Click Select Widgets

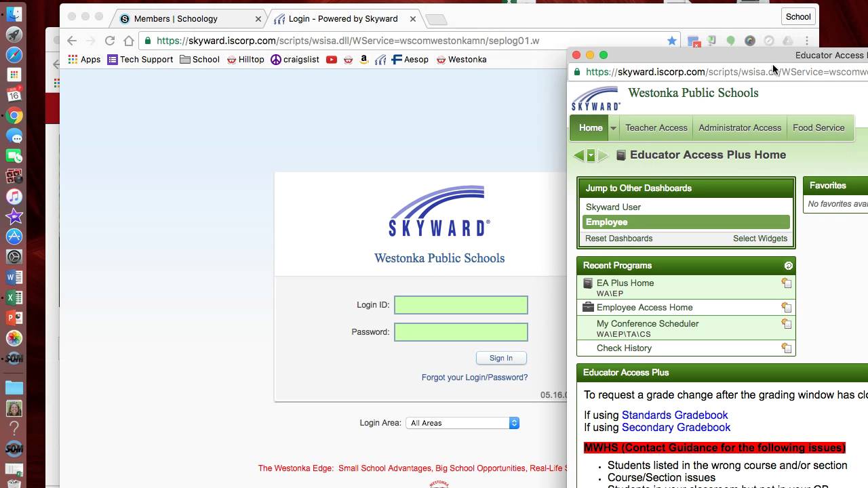coord(760,239)
